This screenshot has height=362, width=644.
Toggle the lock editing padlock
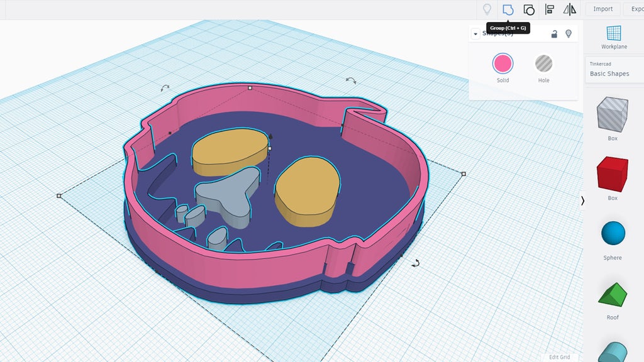(x=554, y=34)
